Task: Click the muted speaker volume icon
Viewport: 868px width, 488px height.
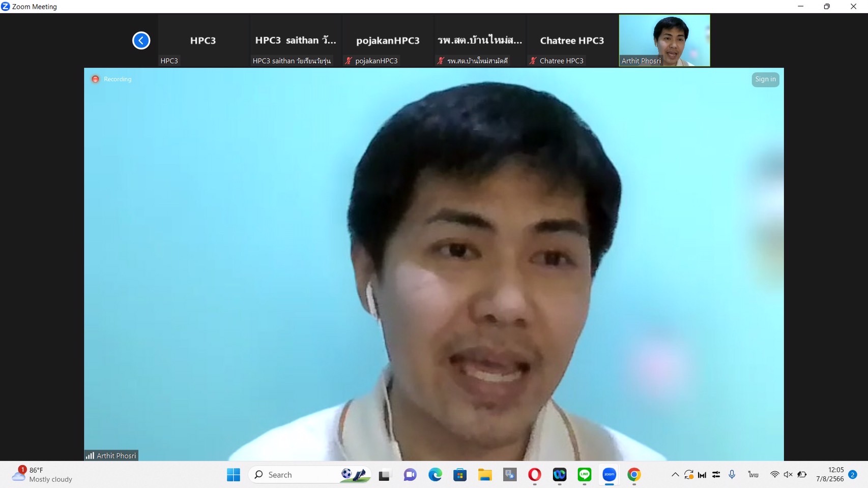Action: click(788, 475)
